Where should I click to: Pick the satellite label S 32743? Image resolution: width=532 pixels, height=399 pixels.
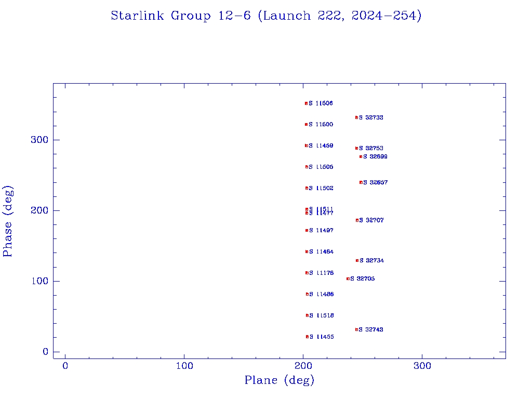click(371, 329)
